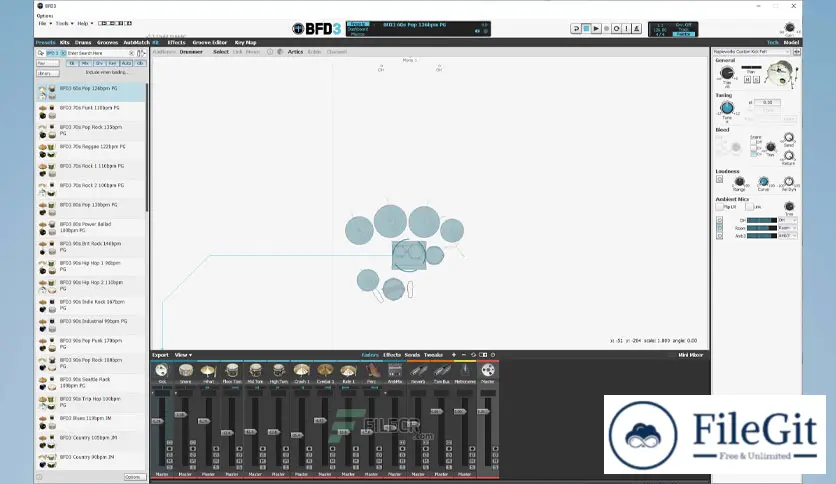
Task: Enable the Link checkbox in Ambient Mics
Action: [x=749, y=207]
